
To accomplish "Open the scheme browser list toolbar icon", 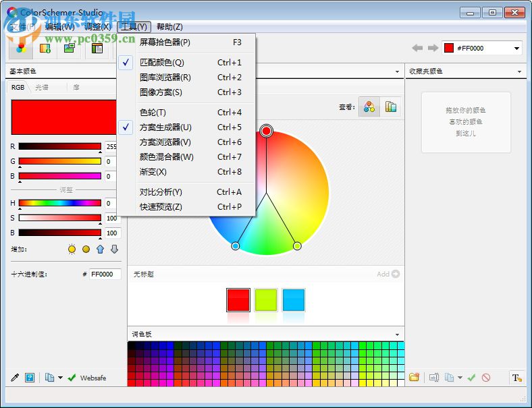I will tap(97, 49).
